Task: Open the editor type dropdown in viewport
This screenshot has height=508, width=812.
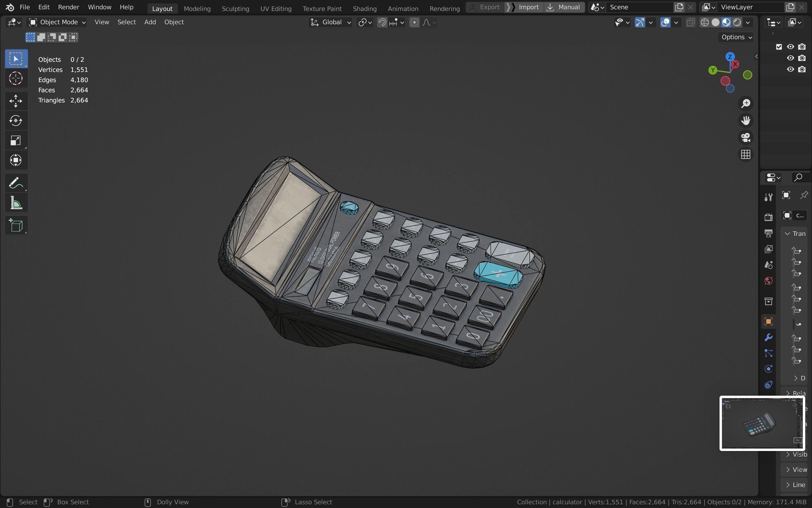Action: 14,22
